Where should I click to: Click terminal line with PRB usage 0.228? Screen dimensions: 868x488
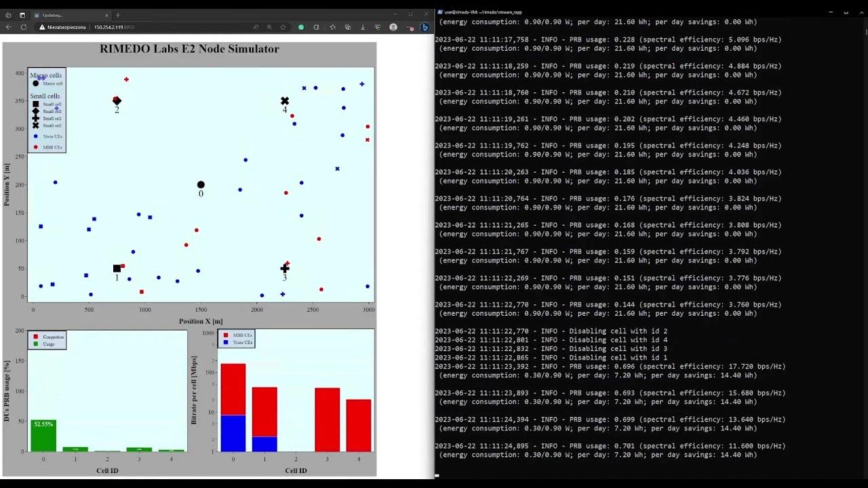[608, 39]
